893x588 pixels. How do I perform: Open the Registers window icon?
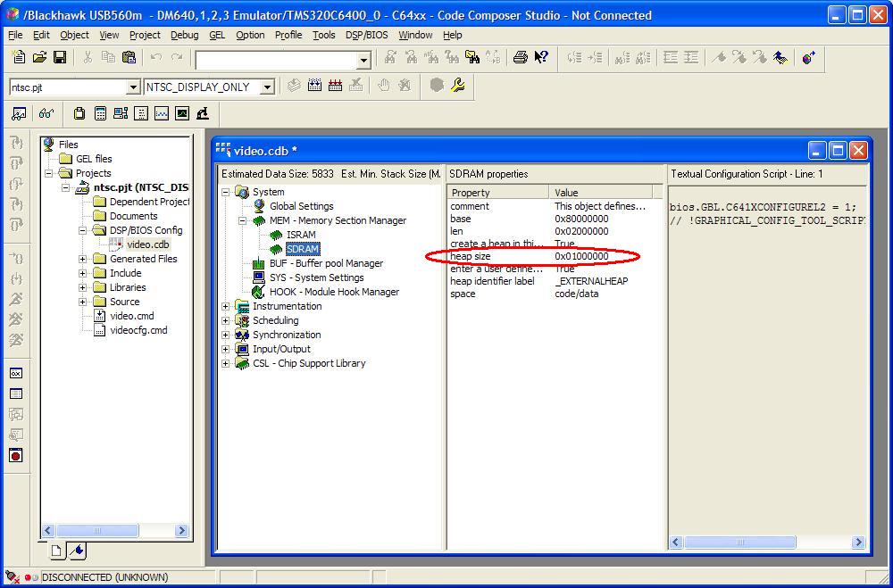coord(79,114)
